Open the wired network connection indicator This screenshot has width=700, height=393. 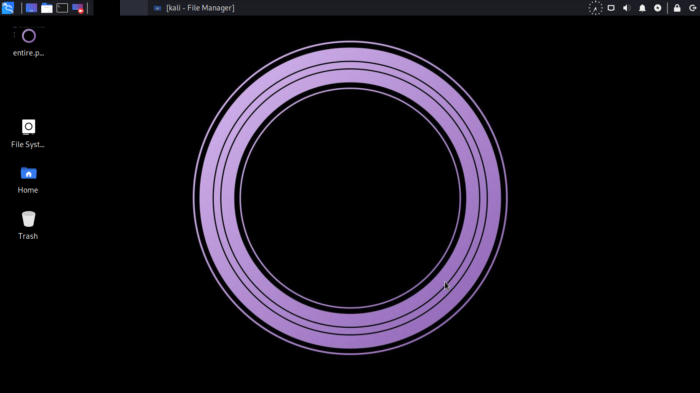611,8
